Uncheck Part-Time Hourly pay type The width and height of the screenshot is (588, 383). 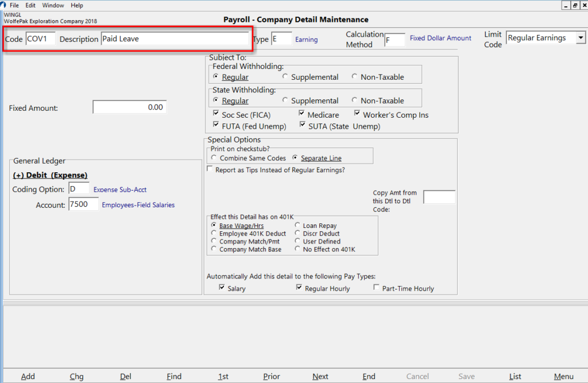point(376,287)
